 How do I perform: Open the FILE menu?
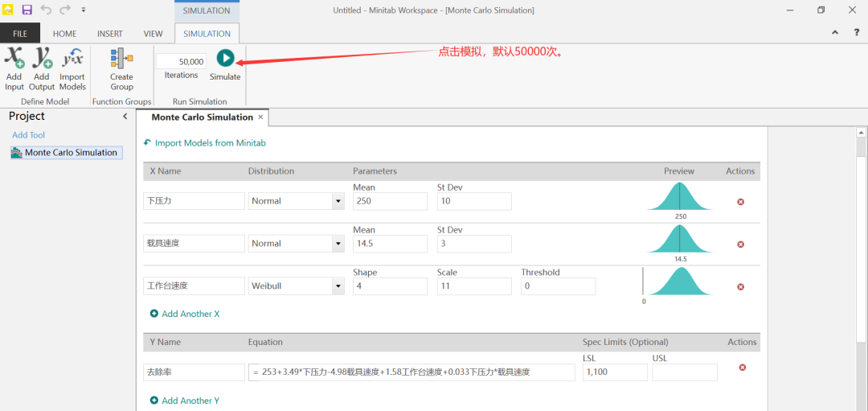(x=20, y=33)
